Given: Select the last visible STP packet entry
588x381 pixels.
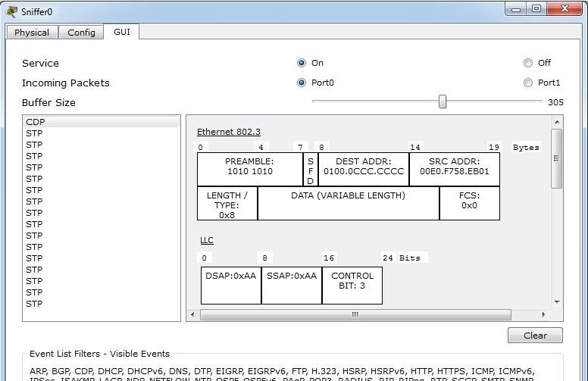Looking at the screenshot, I should [34, 304].
